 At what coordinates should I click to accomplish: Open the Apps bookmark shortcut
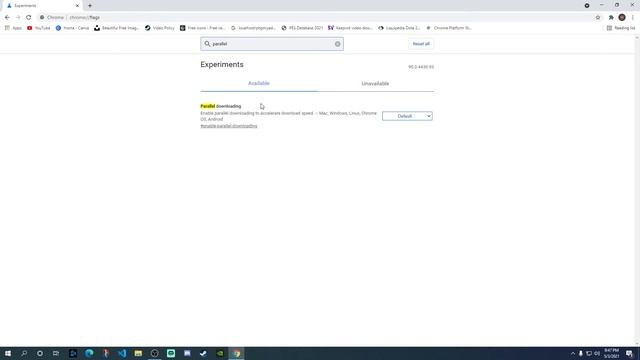pyautogui.click(x=13, y=28)
